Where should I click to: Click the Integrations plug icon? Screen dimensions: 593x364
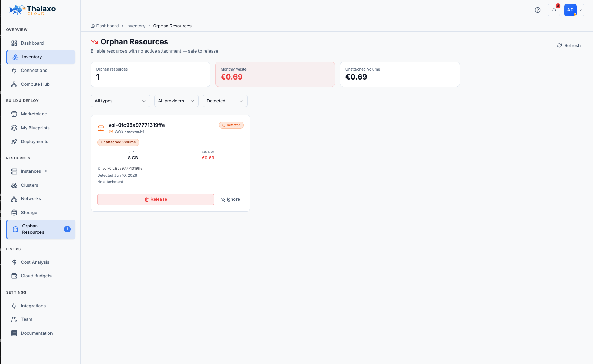pyautogui.click(x=14, y=306)
